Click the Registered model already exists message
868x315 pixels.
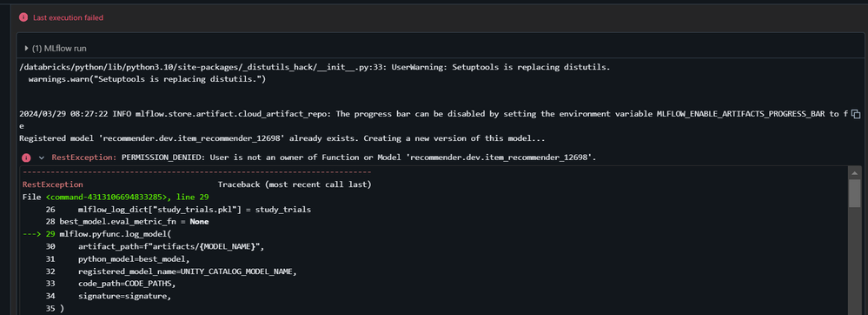tap(282, 138)
